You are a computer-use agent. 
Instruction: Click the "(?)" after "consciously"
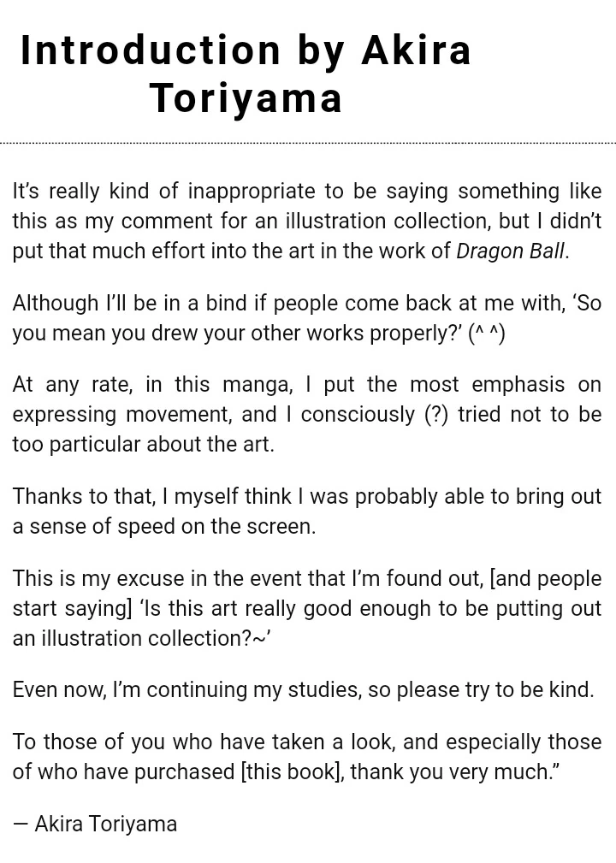point(436,415)
